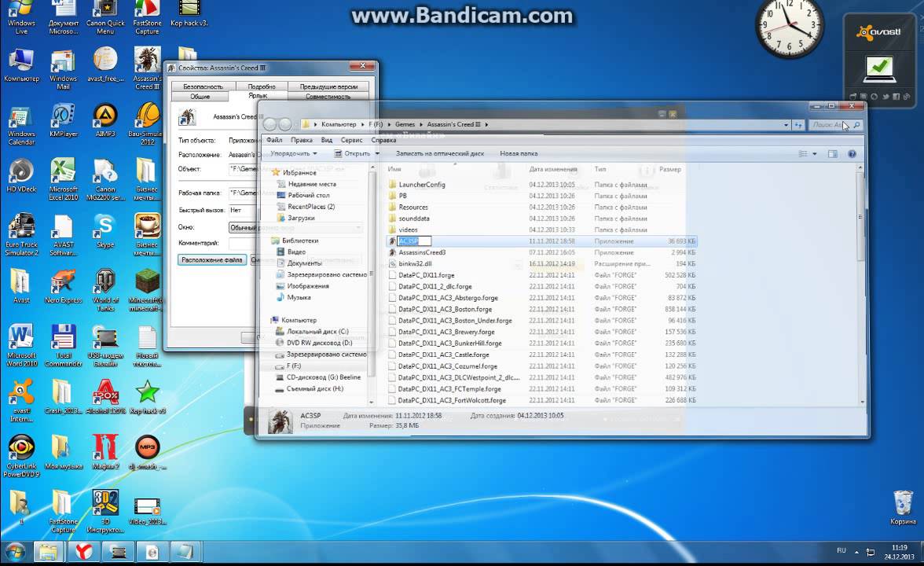This screenshot has height=566, width=924.
Task: Open the AIMP3 desktop shortcut
Action: click(105, 121)
